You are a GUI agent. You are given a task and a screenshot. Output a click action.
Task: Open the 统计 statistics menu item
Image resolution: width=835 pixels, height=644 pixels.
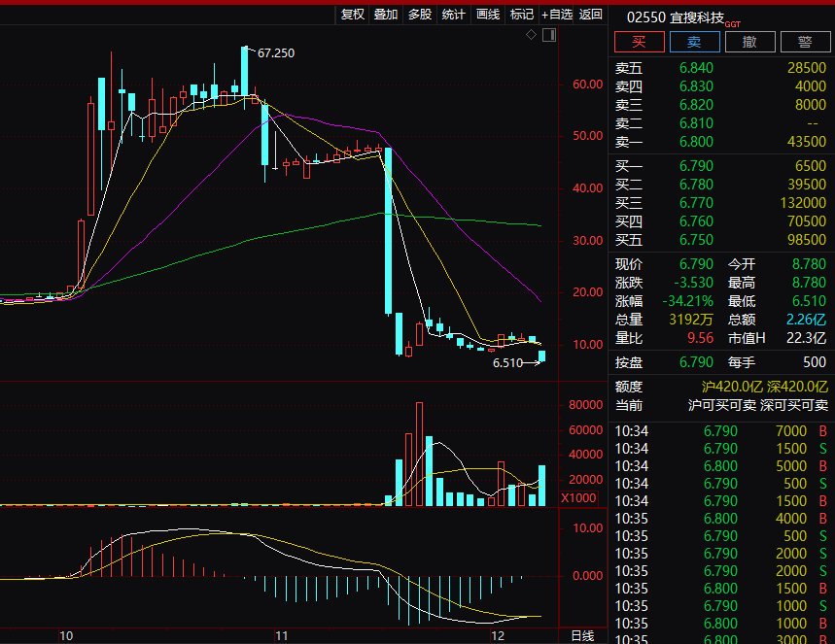[453, 14]
